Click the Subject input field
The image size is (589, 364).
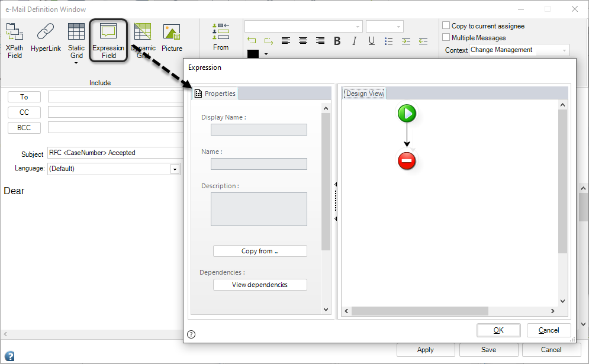pos(115,153)
